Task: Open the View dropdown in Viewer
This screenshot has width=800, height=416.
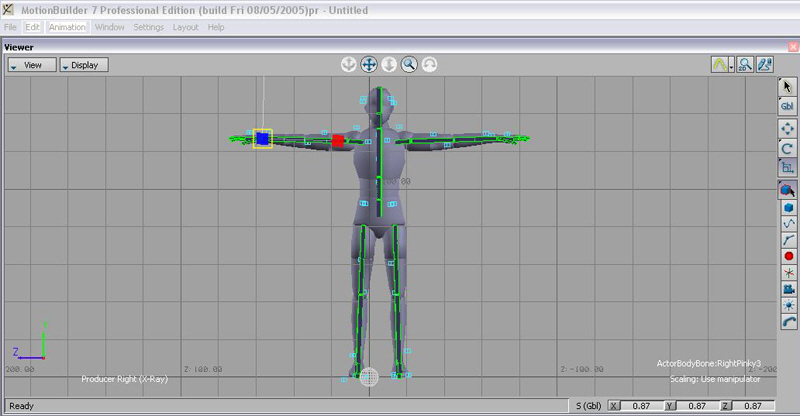Action: 31,65
